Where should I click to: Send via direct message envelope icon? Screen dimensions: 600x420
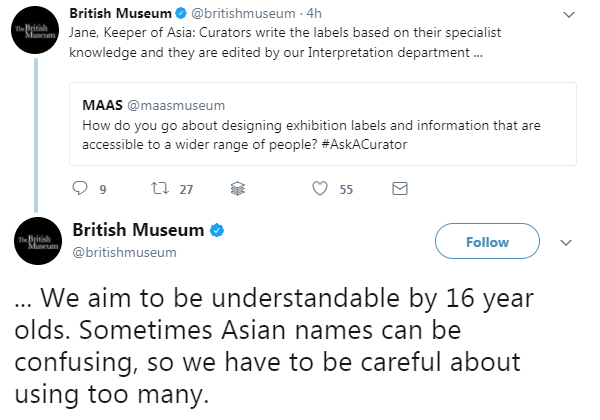click(400, 189)
